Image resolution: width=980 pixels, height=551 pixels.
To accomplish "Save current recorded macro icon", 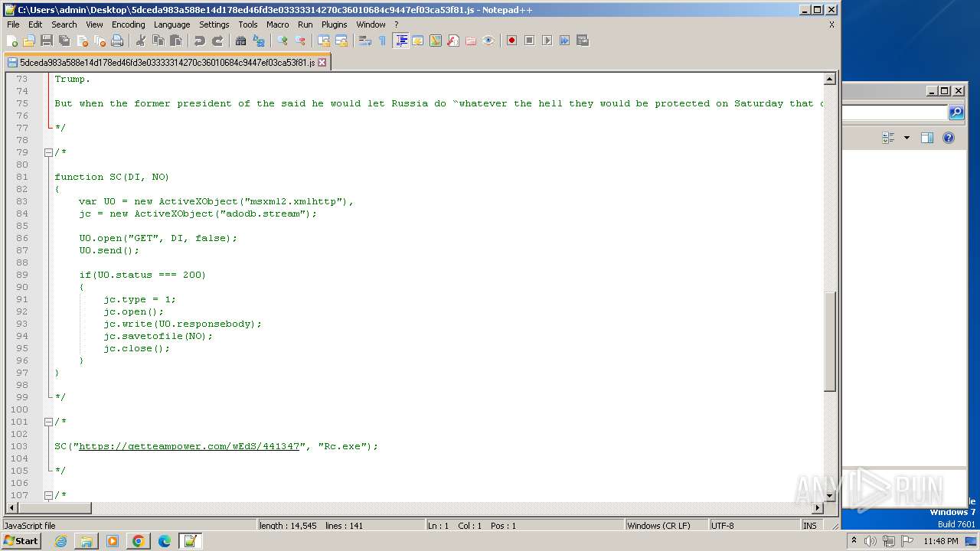I will click(582, 41).
